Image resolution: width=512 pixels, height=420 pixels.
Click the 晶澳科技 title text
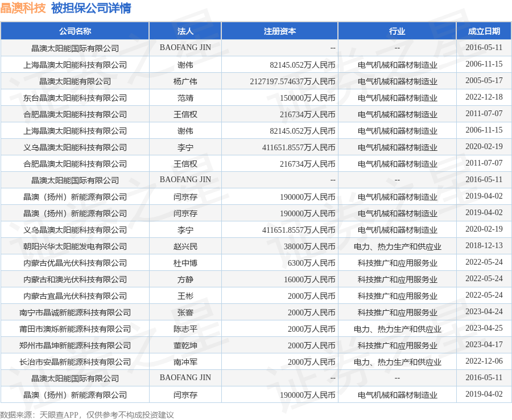[23, 8]
